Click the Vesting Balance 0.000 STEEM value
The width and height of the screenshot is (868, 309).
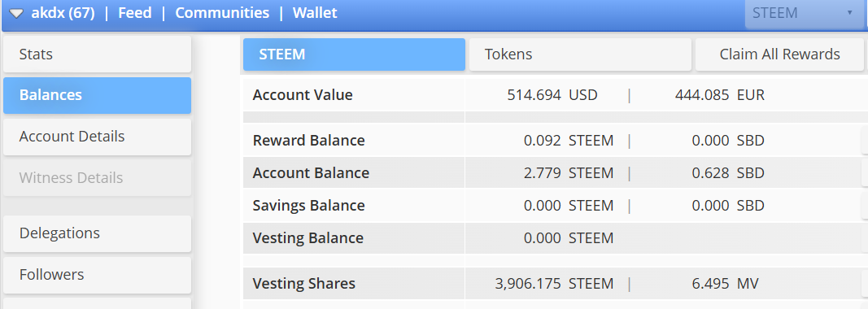[x=569, y=239]
